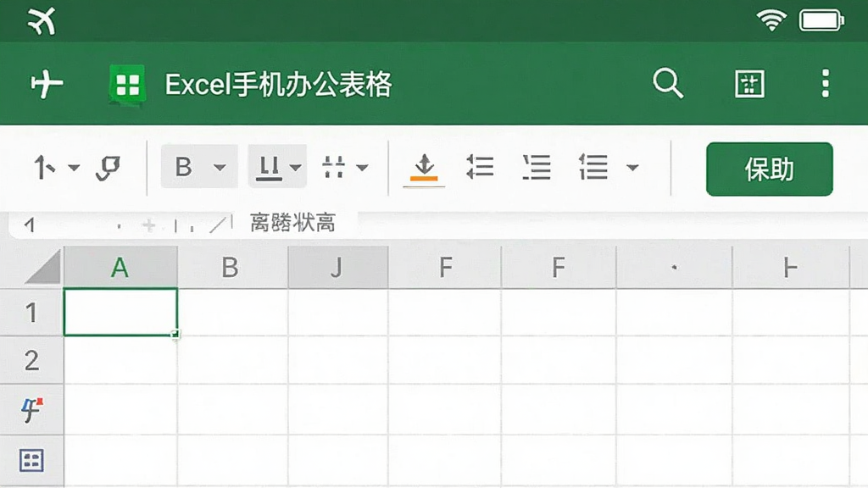
Task: Click the decrease indent icon
Action: click(x=480, y=167)
